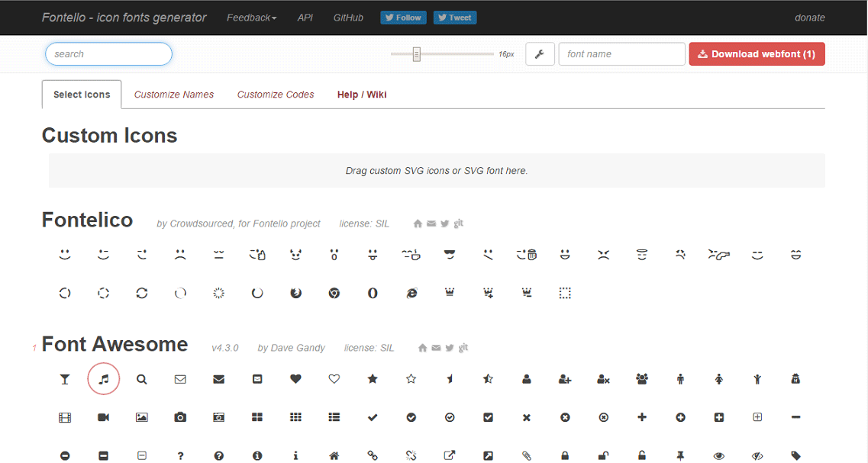Select the Firefox browser icon
Viewport: 868px width, 463px height.
[295, 293]
